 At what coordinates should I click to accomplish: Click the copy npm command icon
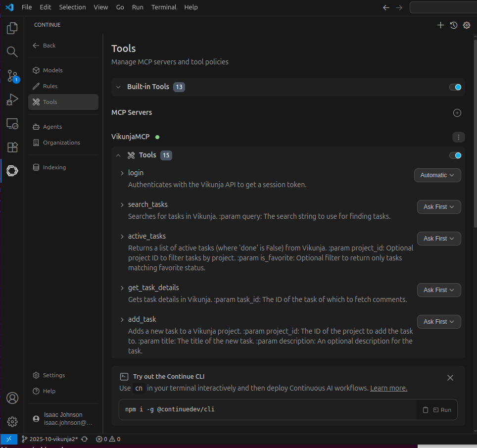tap(426, 410)
